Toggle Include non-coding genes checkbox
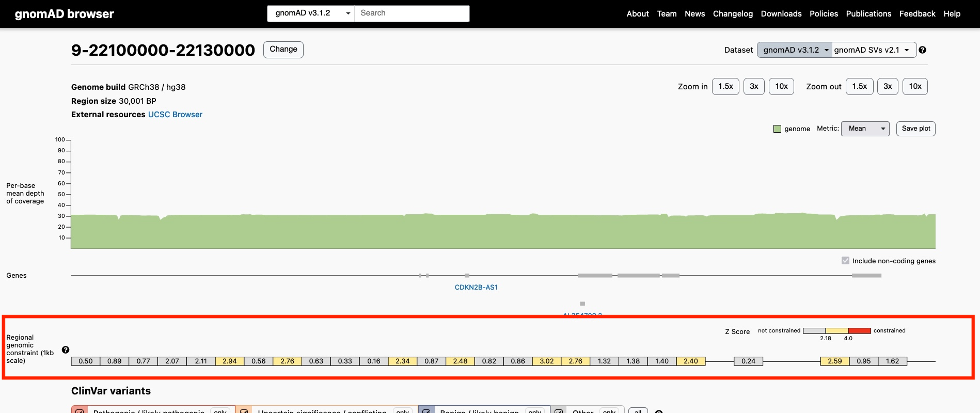The width and height of the screenshot is (980, 413). coord(845,261)
